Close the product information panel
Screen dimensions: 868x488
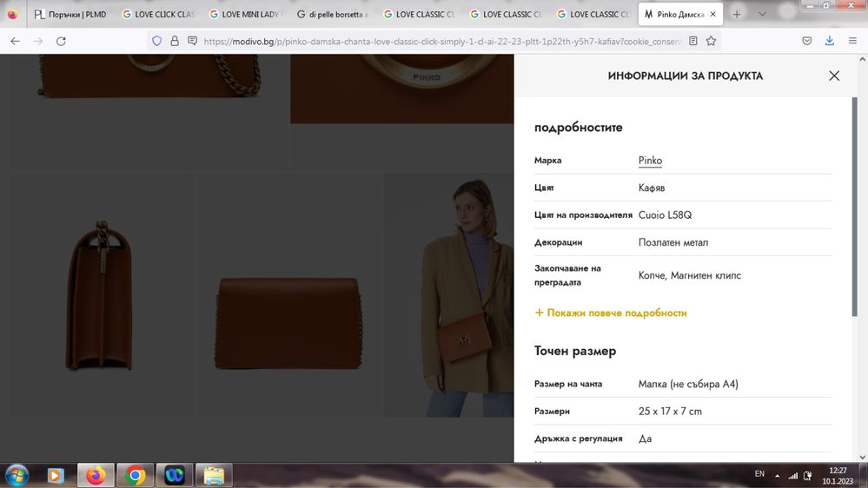click(x=834, y=76)
